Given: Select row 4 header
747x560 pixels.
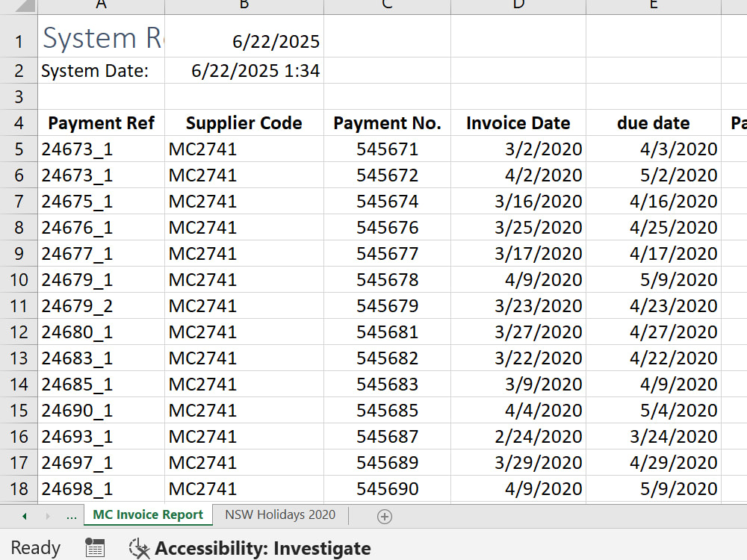Looking at the screenshot, I should click(19, 123).
